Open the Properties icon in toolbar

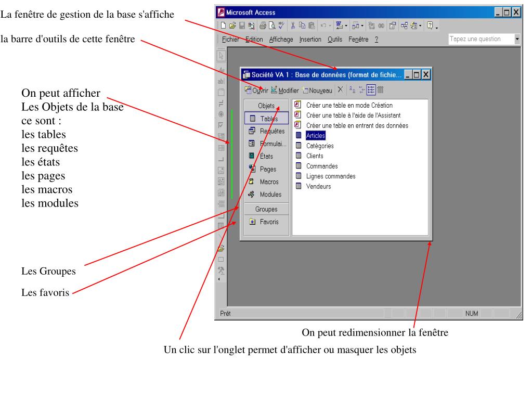(393, 25)
